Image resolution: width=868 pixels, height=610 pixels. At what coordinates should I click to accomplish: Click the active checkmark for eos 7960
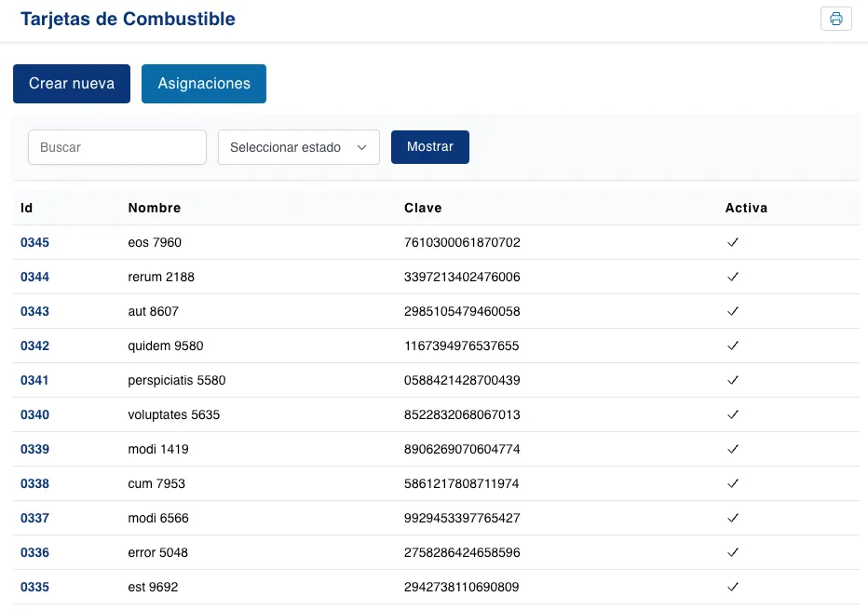[x=733, y=242]
